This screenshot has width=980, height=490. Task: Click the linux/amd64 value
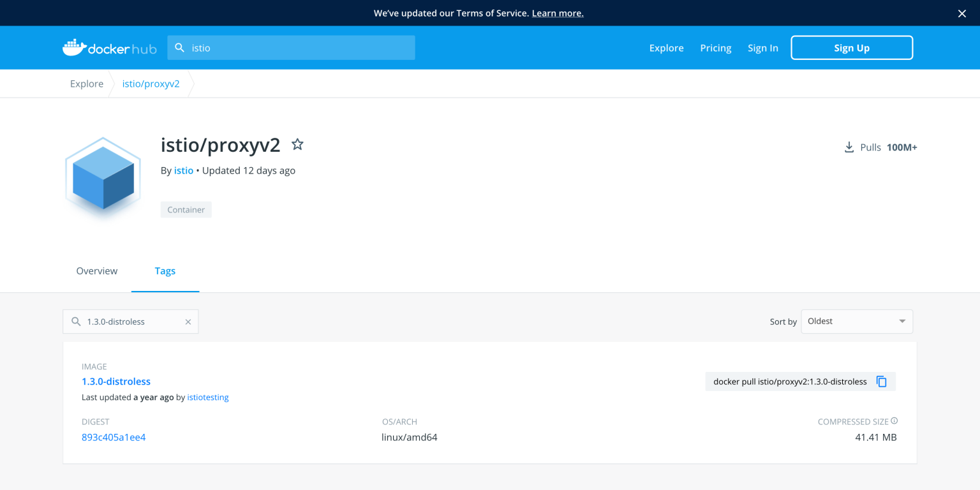410,438
